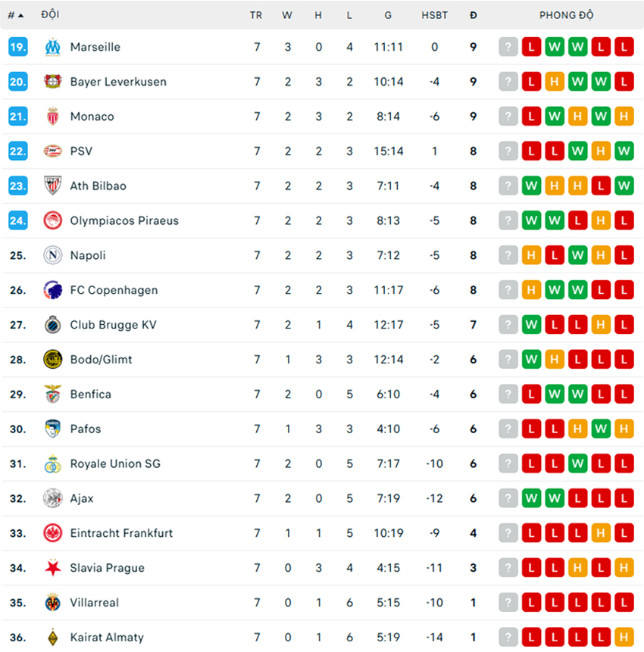This screenshot has height=652, width=644.
Task: Open the Monaco team page link
Action: point(92,117)
